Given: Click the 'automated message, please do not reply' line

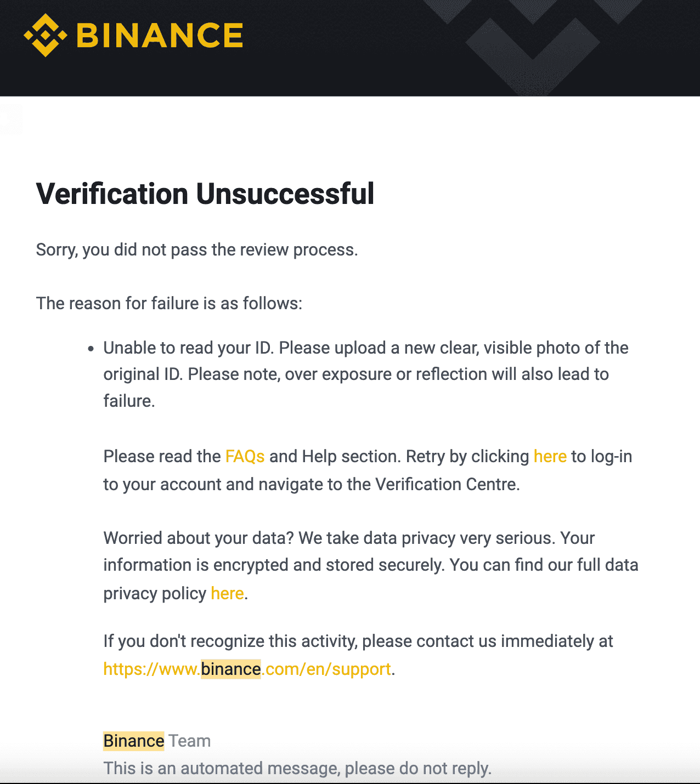Looking at the screenshot, I should (297, 768).
